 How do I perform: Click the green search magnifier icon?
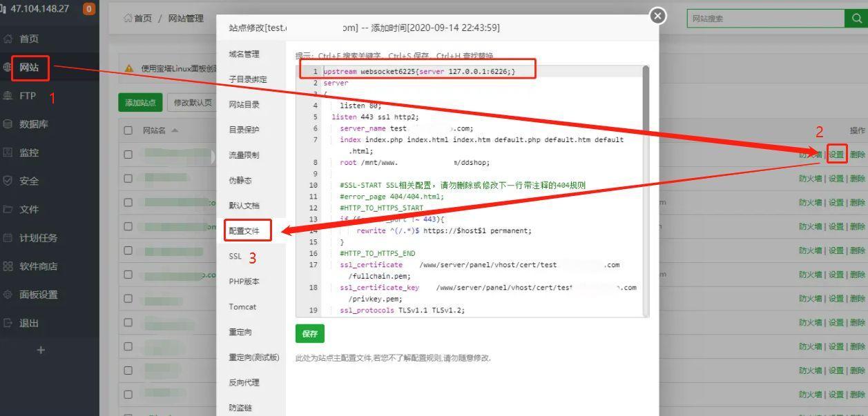tap(856, 19)
